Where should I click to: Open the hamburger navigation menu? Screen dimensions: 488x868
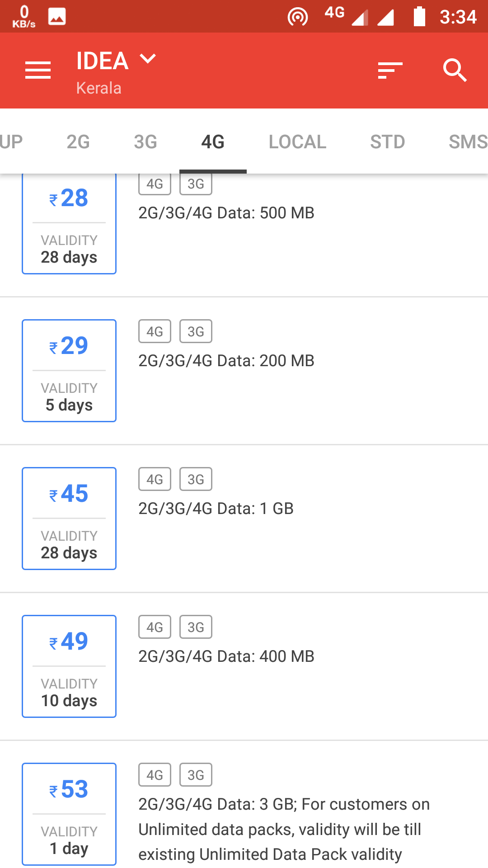(x=38, y=71)
